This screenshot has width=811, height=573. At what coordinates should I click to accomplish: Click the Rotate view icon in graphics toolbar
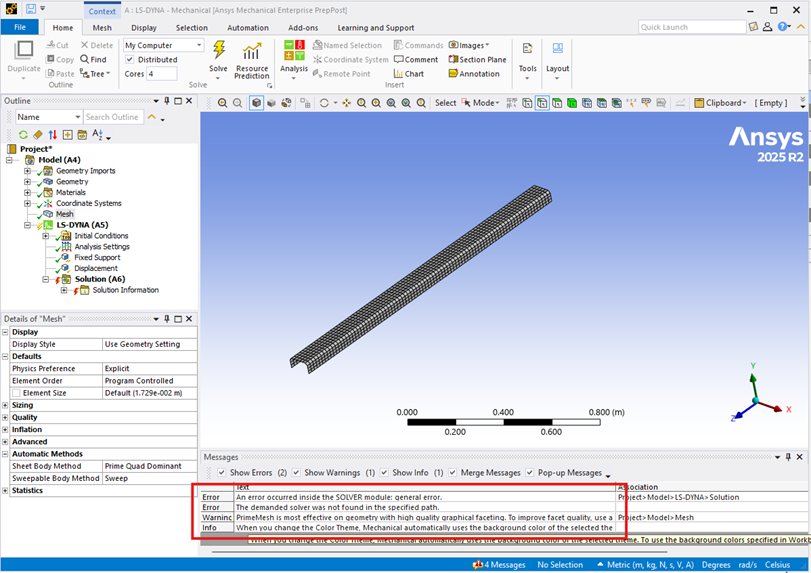pyautogui.click(x=323, y=103)
